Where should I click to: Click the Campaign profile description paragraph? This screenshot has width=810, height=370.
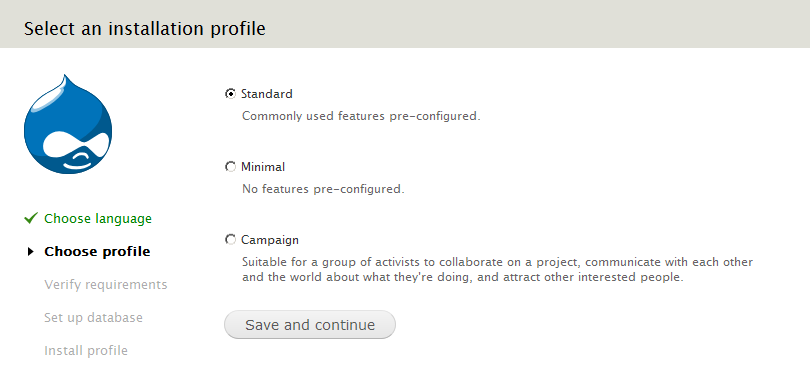(x=497, y=270)
